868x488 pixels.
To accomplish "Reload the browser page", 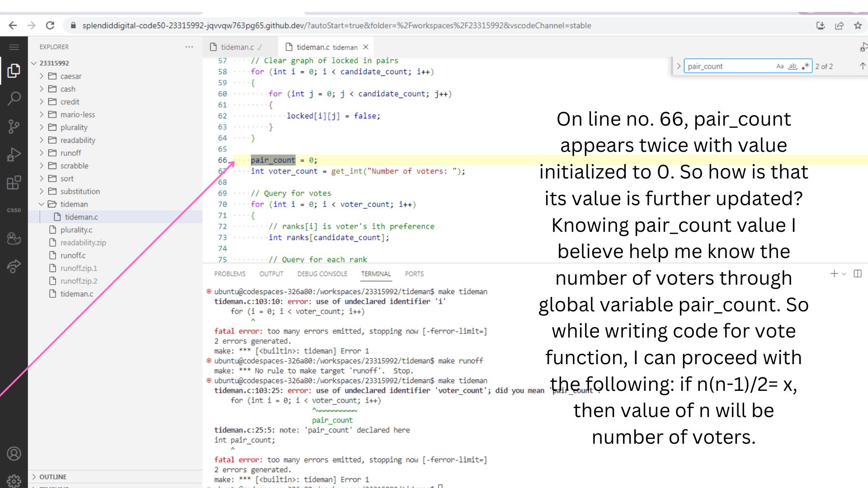I will coord(50,25).
